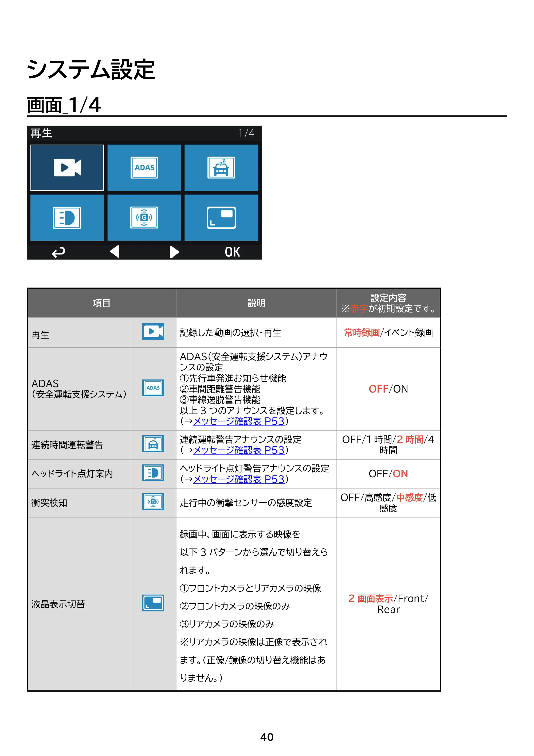Open the ADAS tile in device menu
Screen dimensions: 534x756
144,168
